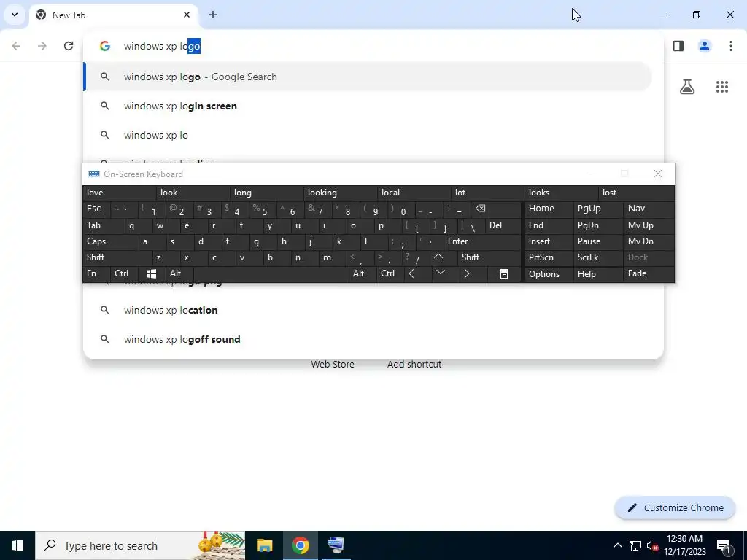Viewport: 747px width, 560px height.
Task: Open the network tray icon
Action: click(x=635, y=545)
